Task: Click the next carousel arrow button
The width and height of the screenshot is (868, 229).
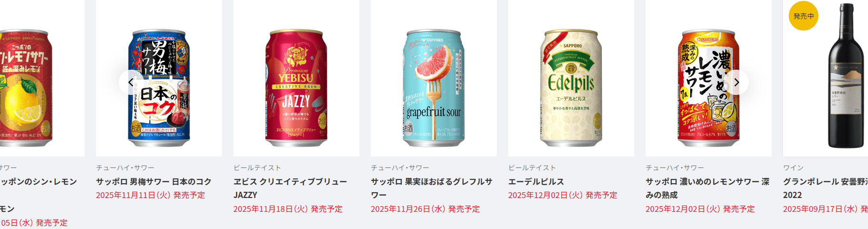Action: point(736,82)
